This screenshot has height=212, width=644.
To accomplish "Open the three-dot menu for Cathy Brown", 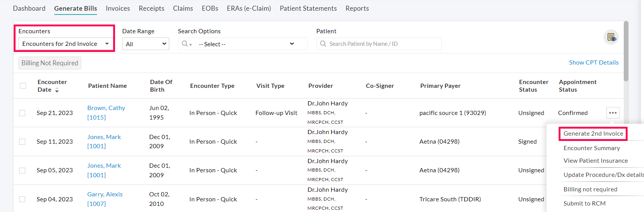I will point(613,113).
